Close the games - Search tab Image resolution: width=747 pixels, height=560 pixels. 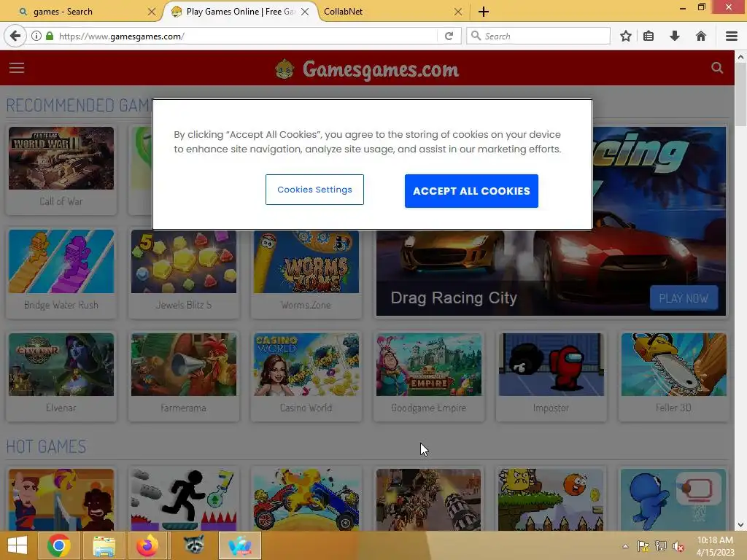152,12
